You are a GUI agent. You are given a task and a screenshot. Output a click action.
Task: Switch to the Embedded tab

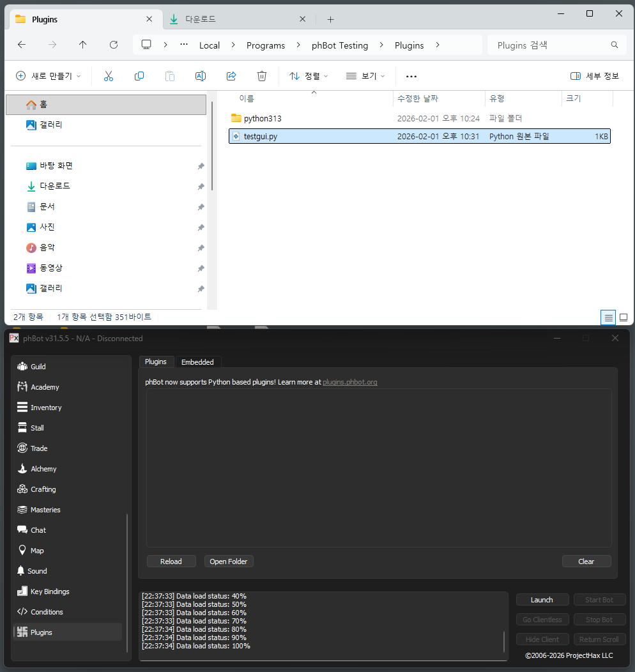(197, 362)
